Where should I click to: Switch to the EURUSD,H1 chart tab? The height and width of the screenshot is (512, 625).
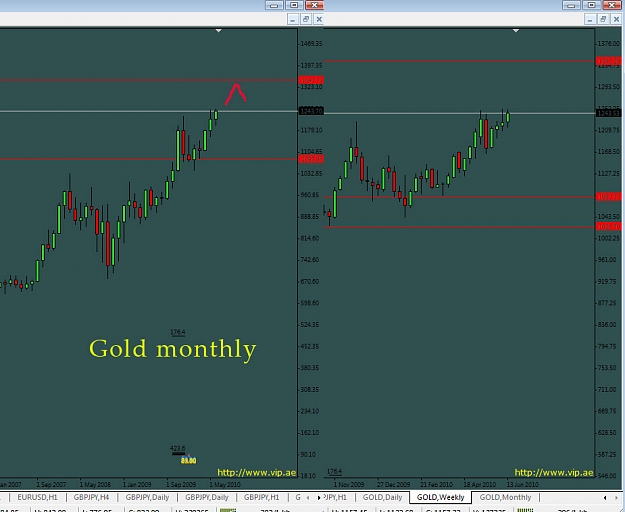tap(37, 497)
